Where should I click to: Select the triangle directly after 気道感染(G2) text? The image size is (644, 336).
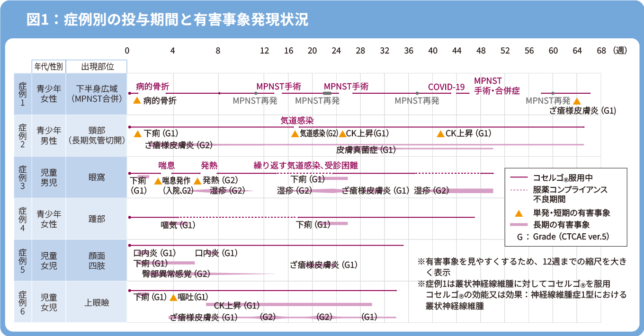pyautogui.click(x=342, y=134)
